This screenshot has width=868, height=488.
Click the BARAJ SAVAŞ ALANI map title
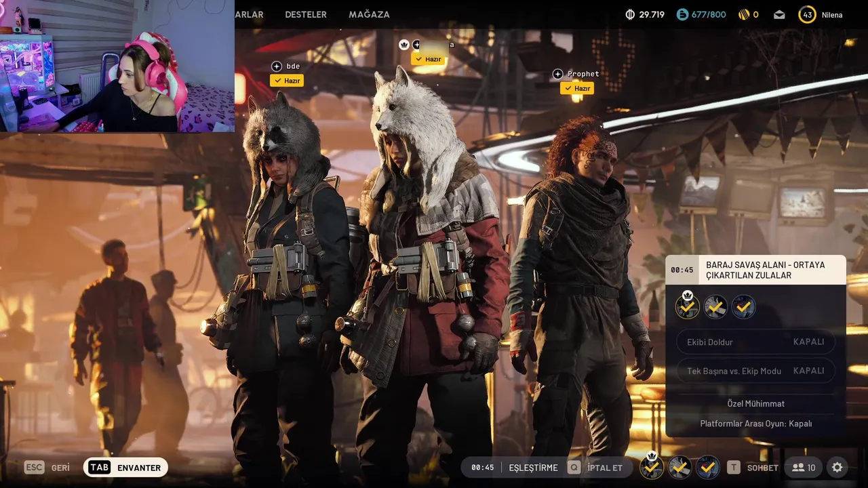pyautogui.click(x=766, y=270)
